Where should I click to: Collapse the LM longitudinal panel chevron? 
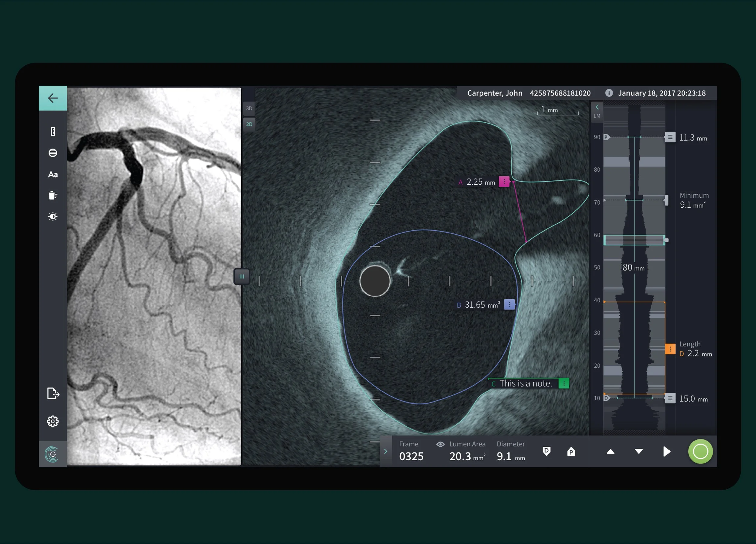597,107
